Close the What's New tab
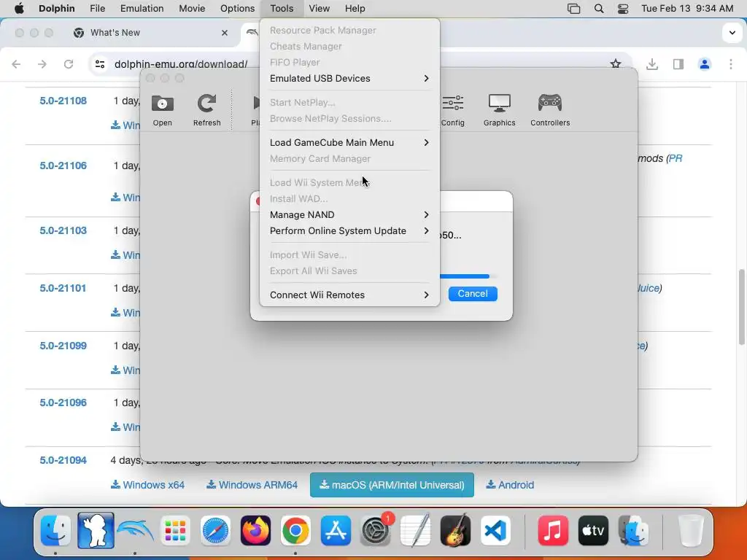Viewport: 747px width, 560px height. pyautogui.click(x=225, y=33)
